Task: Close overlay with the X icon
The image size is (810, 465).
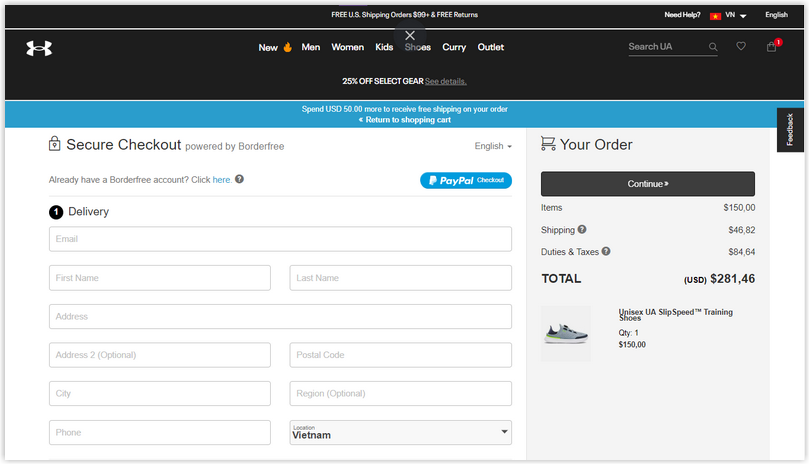Action: tap(410, 35)
